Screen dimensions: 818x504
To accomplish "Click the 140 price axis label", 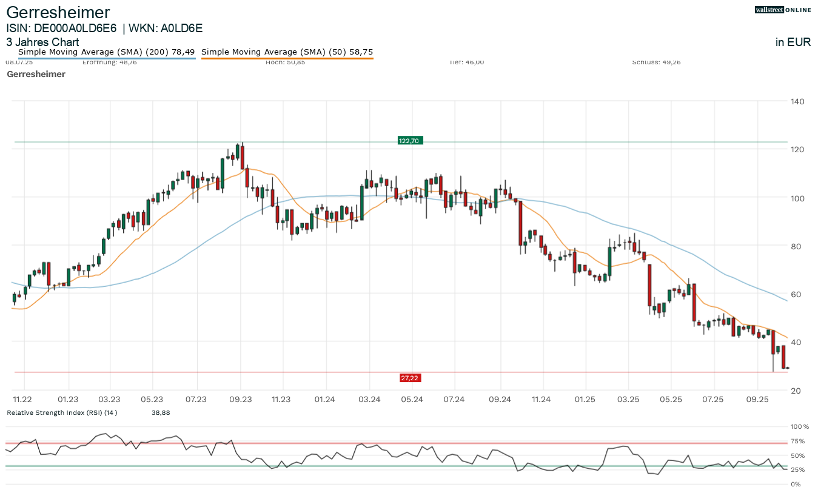I will [797, 101].
